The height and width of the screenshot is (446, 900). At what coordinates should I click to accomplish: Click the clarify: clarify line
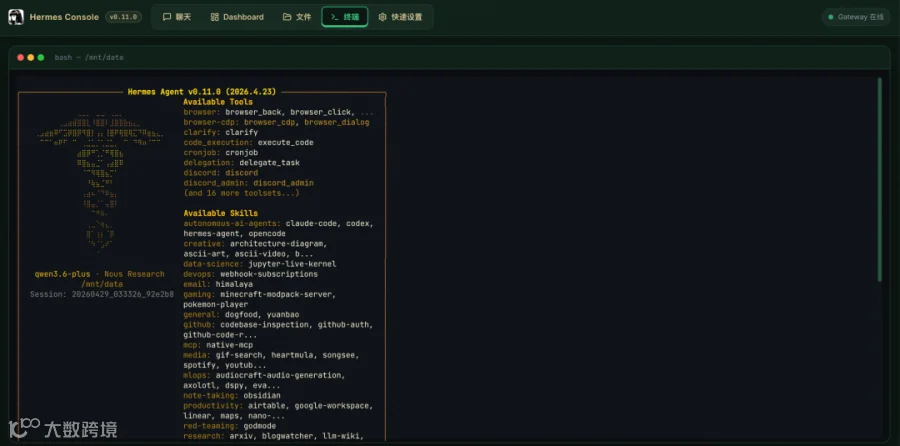coord(220,132)
